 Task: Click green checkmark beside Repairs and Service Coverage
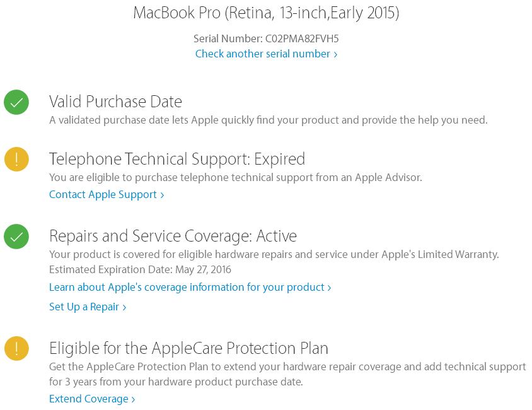click(x=16, y=237)
